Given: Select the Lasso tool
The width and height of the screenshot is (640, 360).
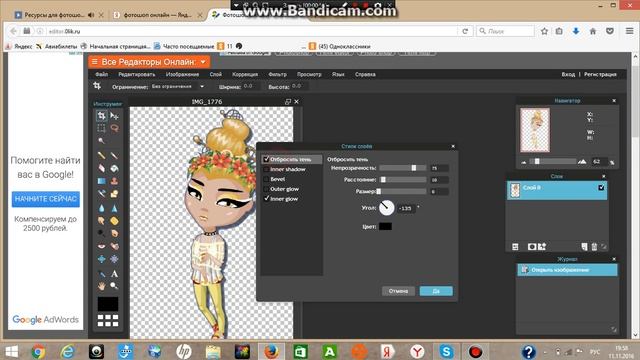Looking at the screenshot, I should [x=114, y=129].
